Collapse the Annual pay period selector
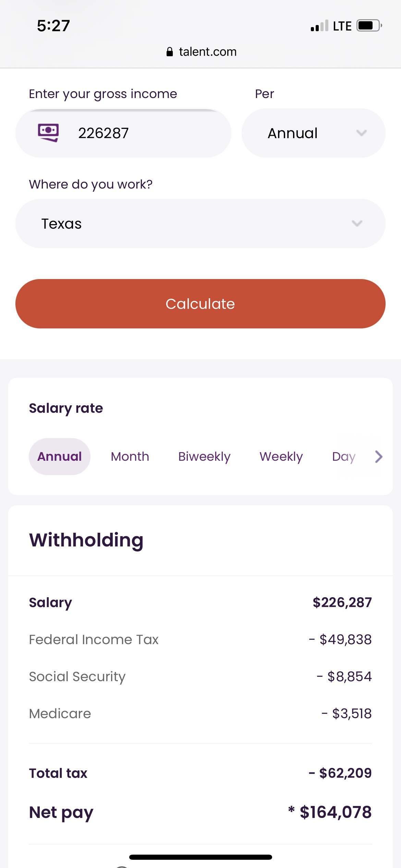The width and height of the screenshot is (401, 868). click(x=313, y=133)
